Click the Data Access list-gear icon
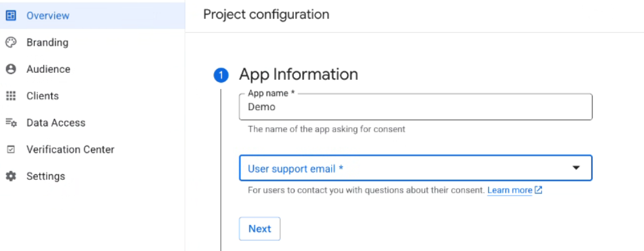Viewport: 644px width, 251px height. click(10, 123)
